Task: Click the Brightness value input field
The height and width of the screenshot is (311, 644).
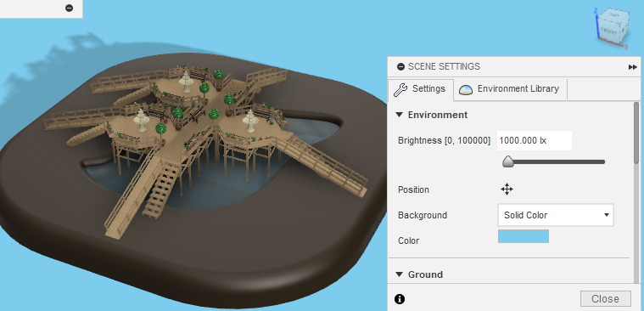Action: point(535,141)
